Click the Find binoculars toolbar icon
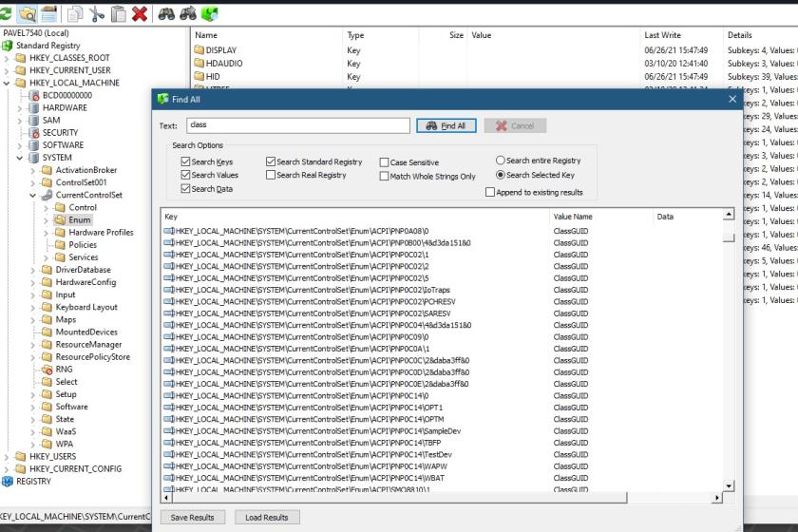 (x=166, y=13)
